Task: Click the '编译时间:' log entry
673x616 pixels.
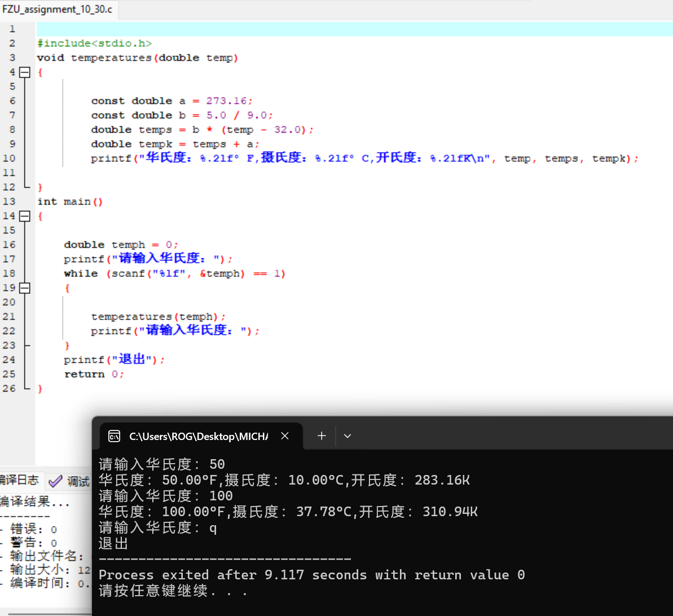Action: coord(50,583)
